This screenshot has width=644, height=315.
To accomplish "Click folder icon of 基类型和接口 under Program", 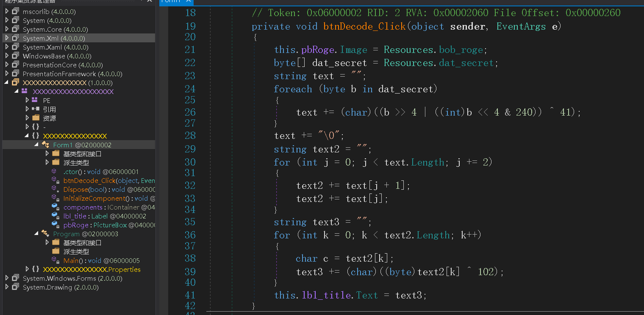I will point(56,243).
